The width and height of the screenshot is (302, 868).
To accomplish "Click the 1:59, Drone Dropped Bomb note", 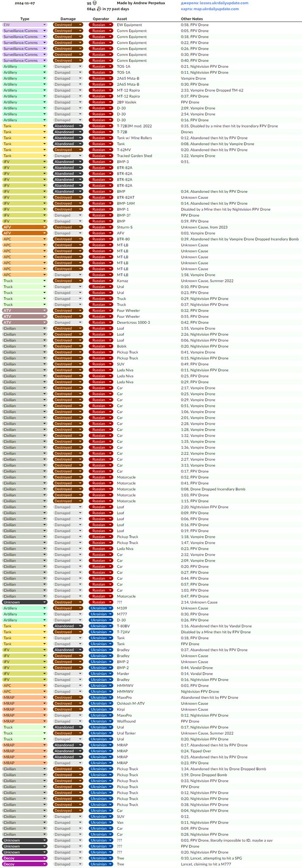I will [204, 775].
